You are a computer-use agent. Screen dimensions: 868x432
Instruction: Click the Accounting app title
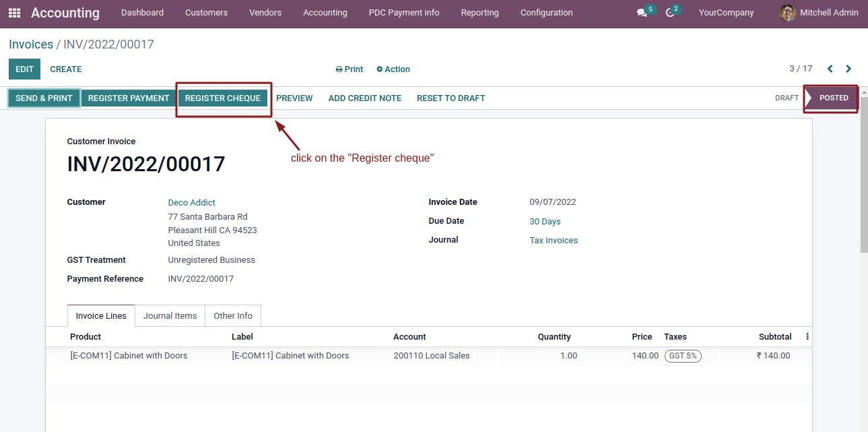65,13
